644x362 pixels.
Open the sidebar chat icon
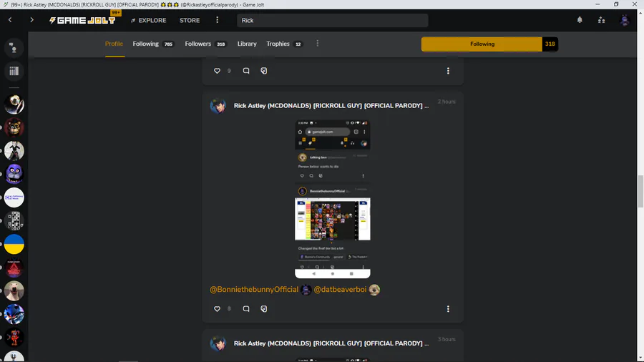click(14, 48)
